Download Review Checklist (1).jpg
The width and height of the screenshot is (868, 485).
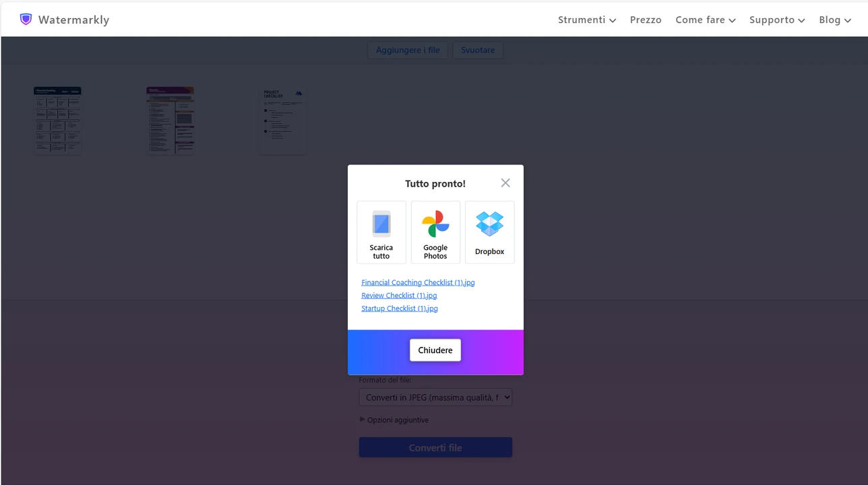[399, 295]
